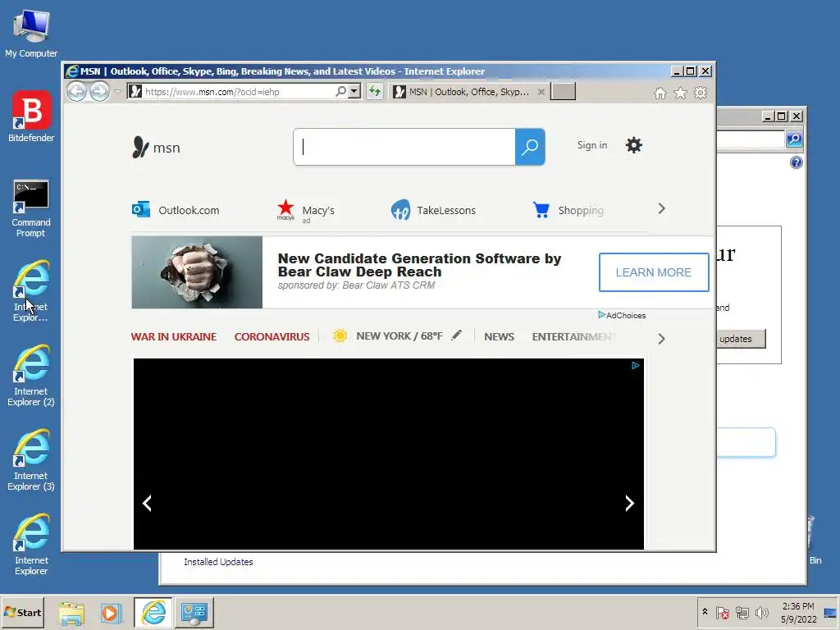This screenshot has width=840, height=630.
Task: Click the fist ad thumbnail image
Action: click(x=197, y=272)
